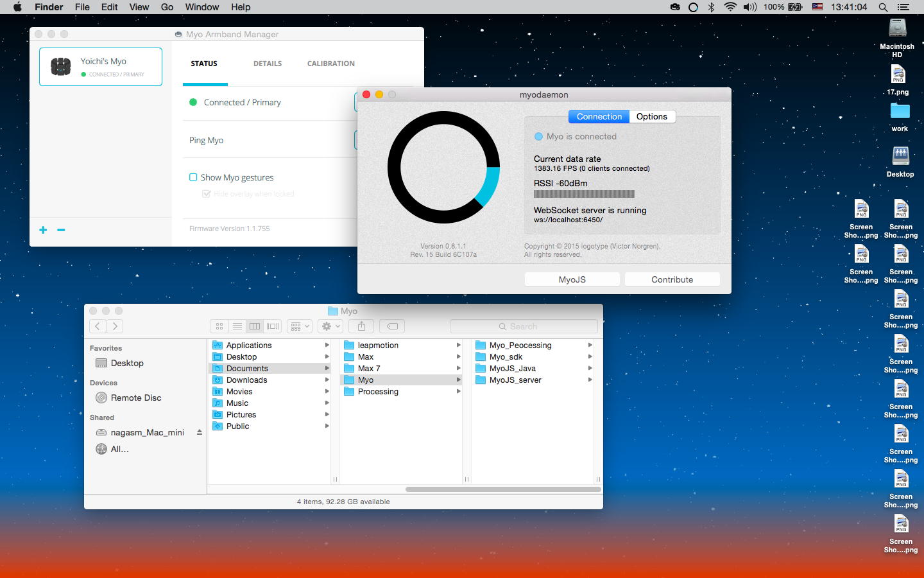Open the File menu
924x578 pixels.
[82, 7]
